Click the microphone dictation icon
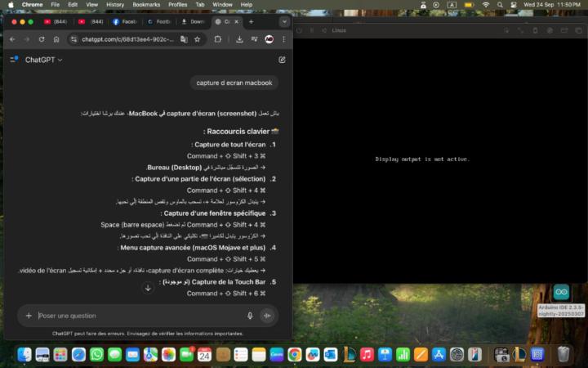The height and width of the screenshot is (368, 588). pos(250,316)
